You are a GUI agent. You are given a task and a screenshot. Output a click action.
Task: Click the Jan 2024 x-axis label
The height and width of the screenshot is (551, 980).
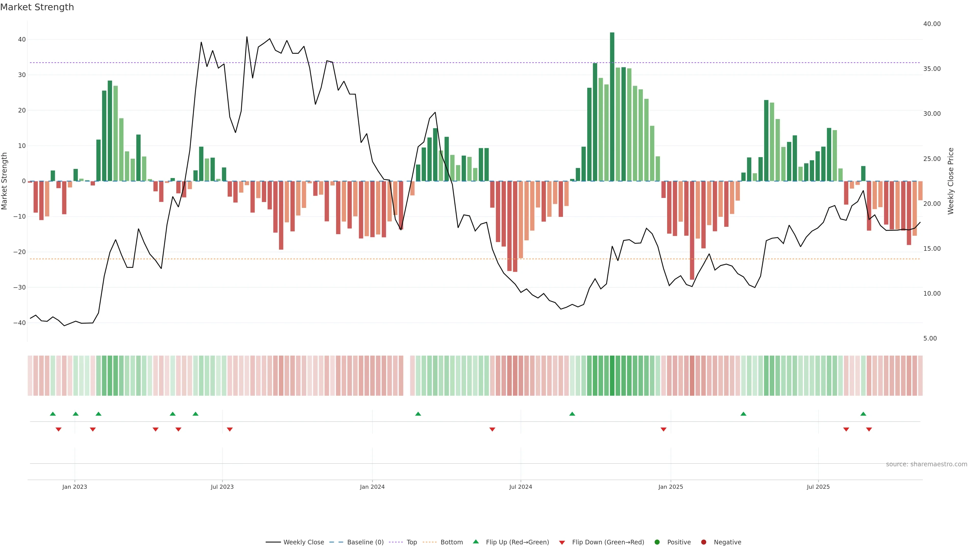(372, 487)
